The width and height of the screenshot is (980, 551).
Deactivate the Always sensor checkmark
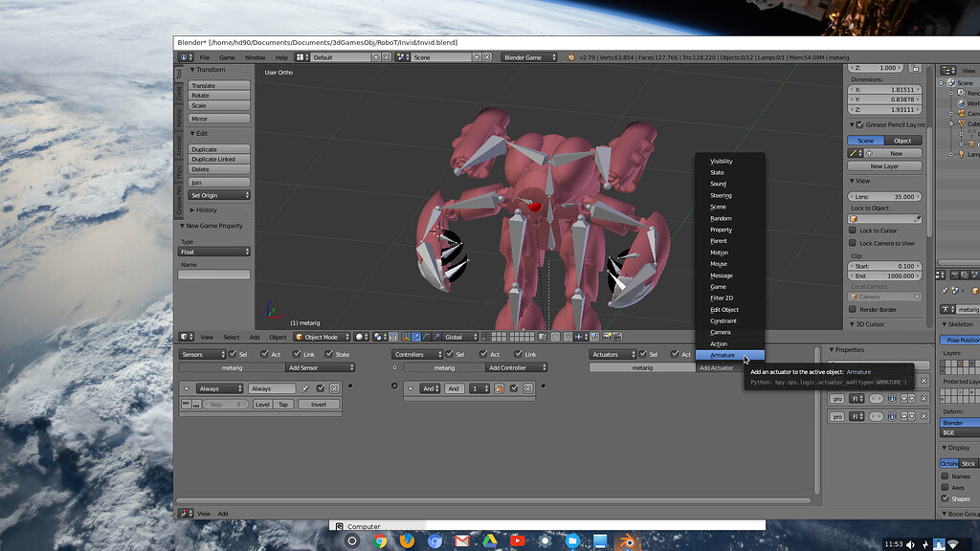tap(321, 388)
